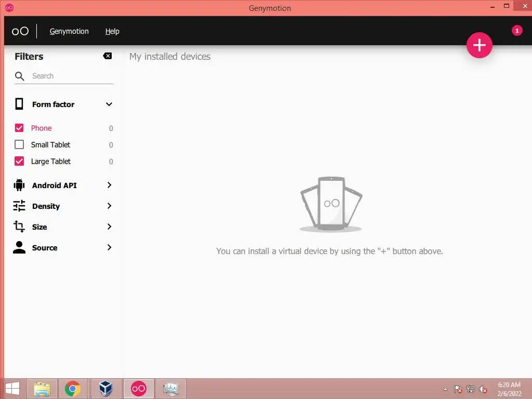Viewport: 532px width, 399px height.
Task: Click the Density label
Action: pos(46,206)
